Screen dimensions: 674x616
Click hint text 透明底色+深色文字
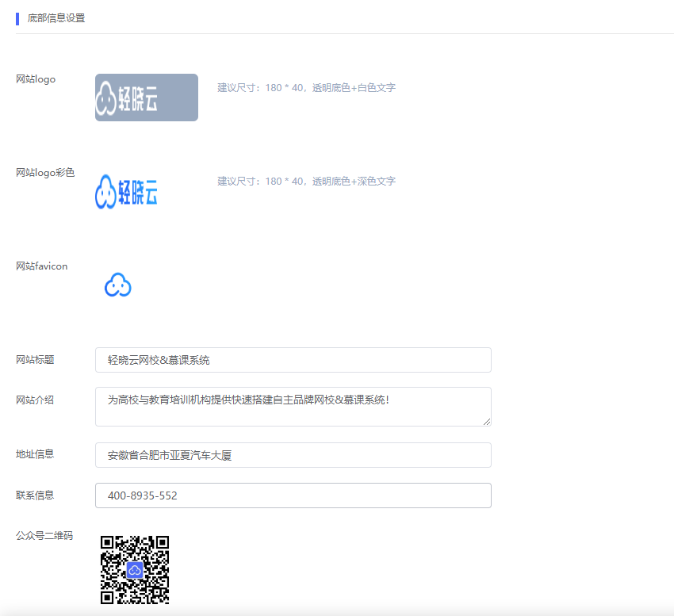(x=354, y=182)
